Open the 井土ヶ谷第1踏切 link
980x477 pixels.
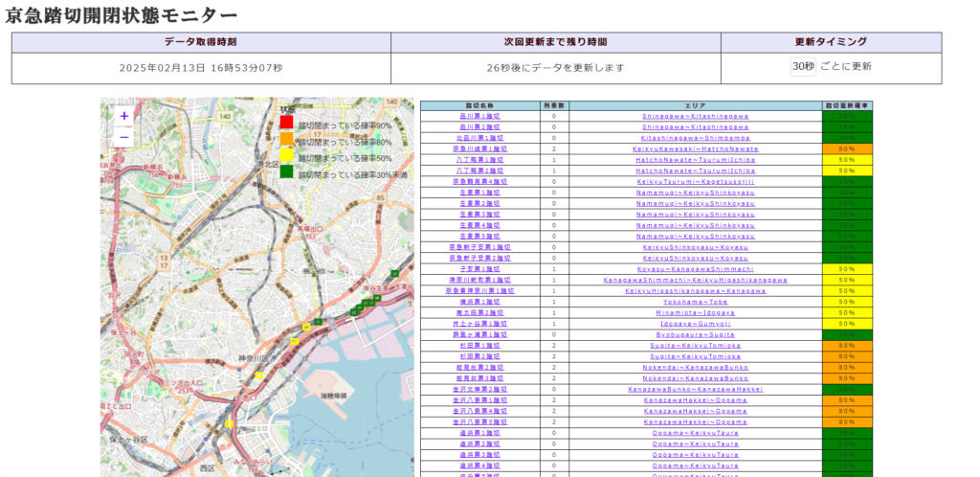[480, 324]
